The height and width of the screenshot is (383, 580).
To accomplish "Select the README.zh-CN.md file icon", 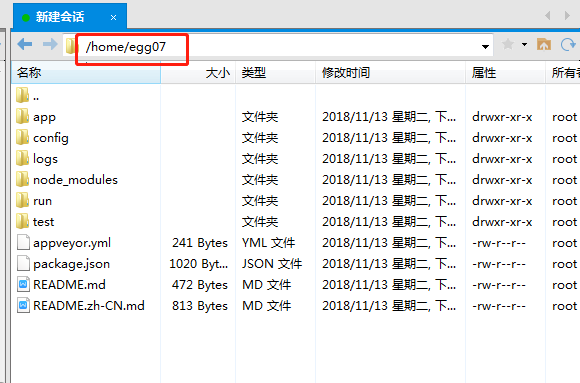I will [x=23, y=306].
